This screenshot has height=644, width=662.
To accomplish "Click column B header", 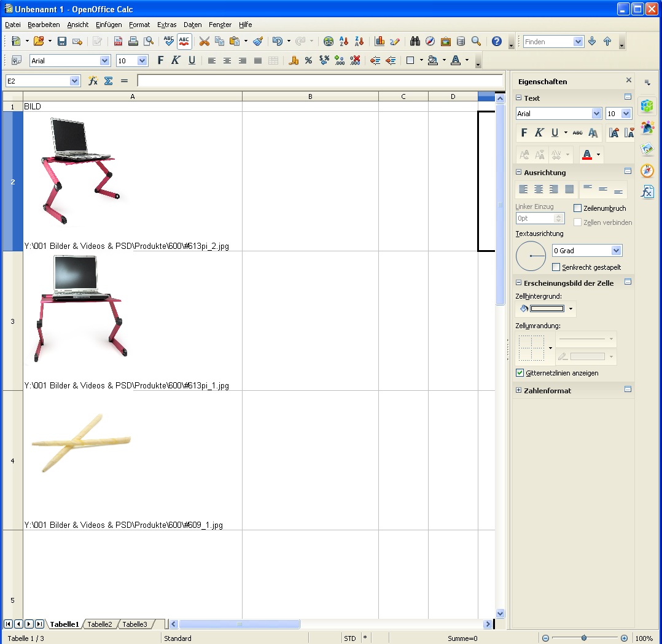I will point(310,96).
